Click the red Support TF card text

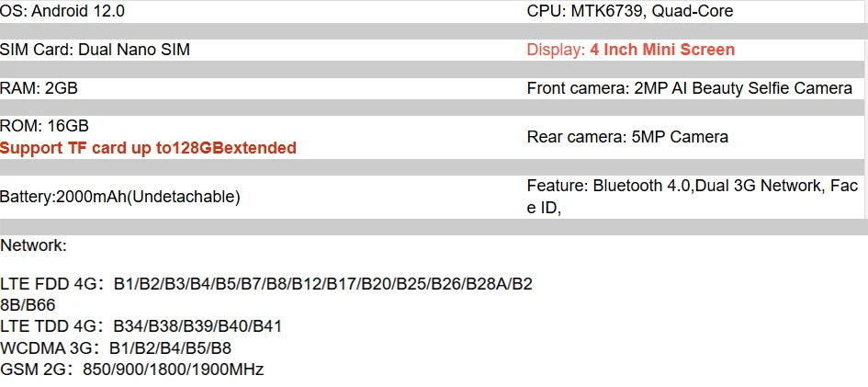click(x=148, y=148)
